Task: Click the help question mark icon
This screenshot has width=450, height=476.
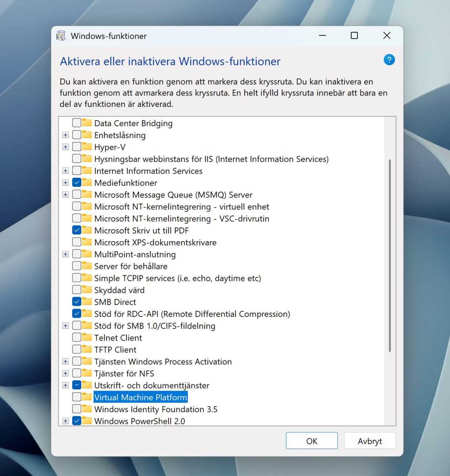Action: [389, 59]
